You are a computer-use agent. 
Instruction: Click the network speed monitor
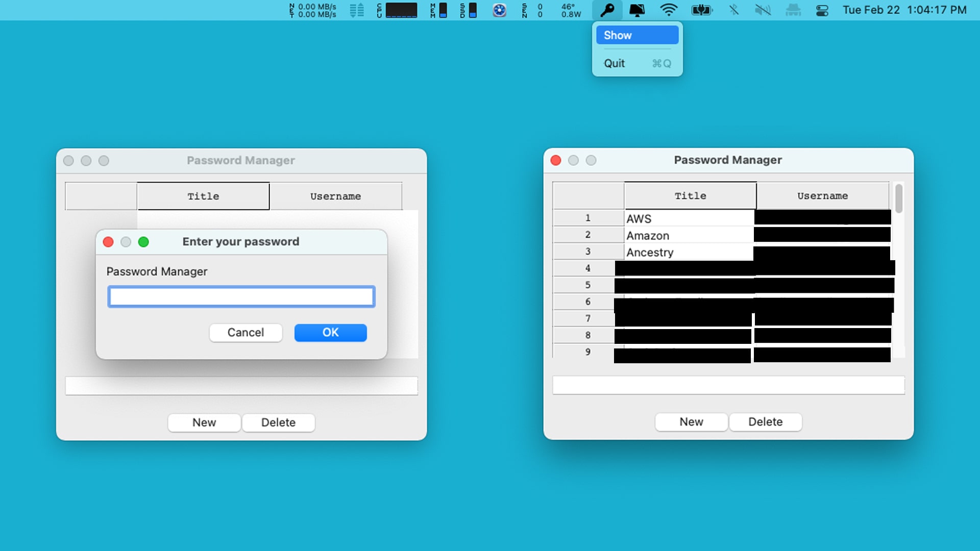313,10
